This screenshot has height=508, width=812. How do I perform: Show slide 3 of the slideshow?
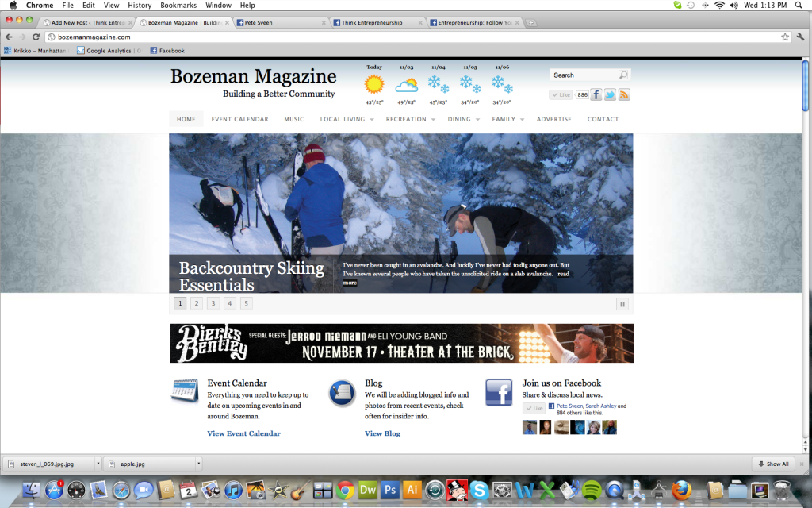(x=213, y=303)
